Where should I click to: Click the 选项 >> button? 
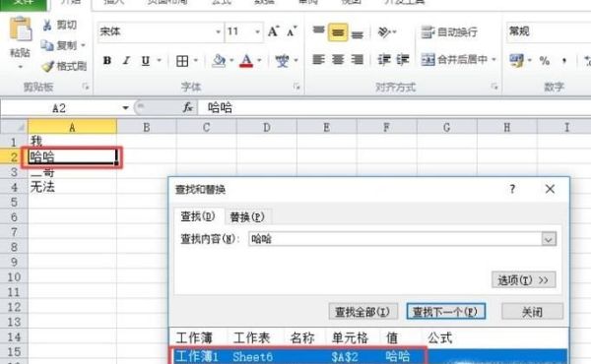[524, 280]
